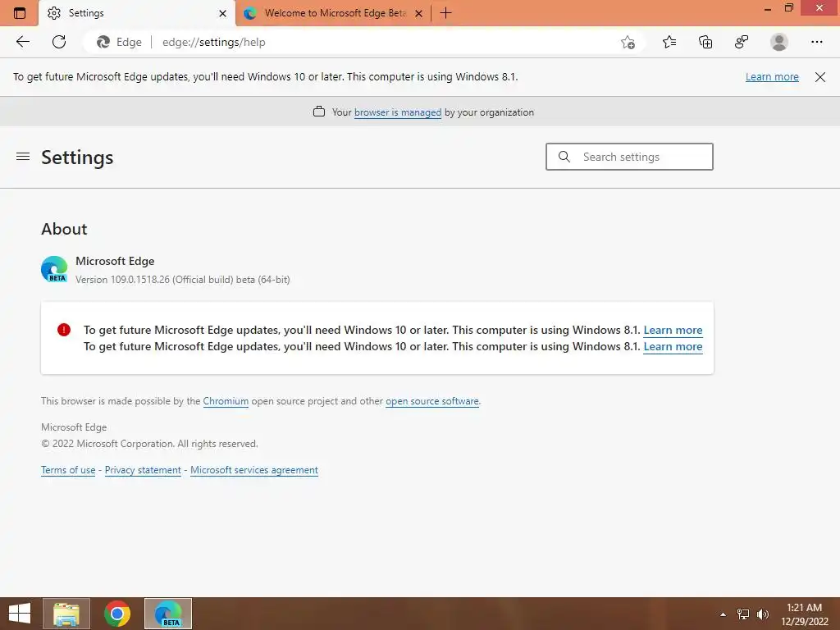The image size is (840, 630).
Task: Open the profile avatar icon
Action: click(x=779, y=42)
